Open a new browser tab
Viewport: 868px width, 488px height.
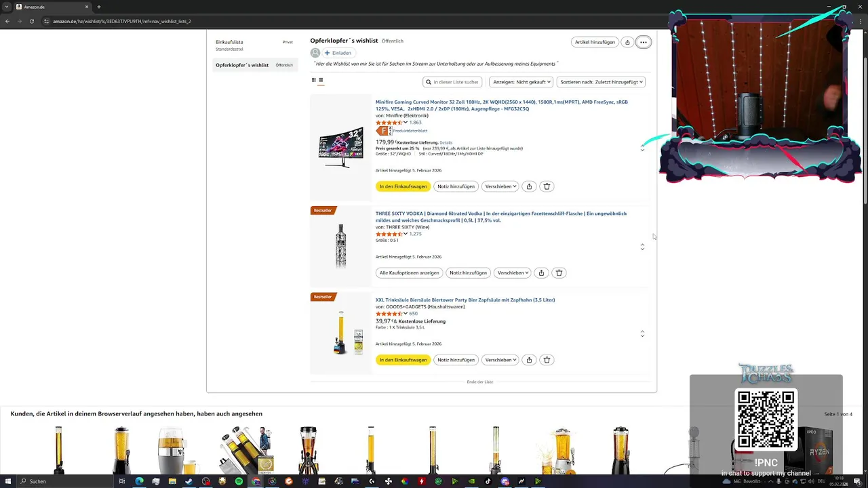(x=99, y=7)
